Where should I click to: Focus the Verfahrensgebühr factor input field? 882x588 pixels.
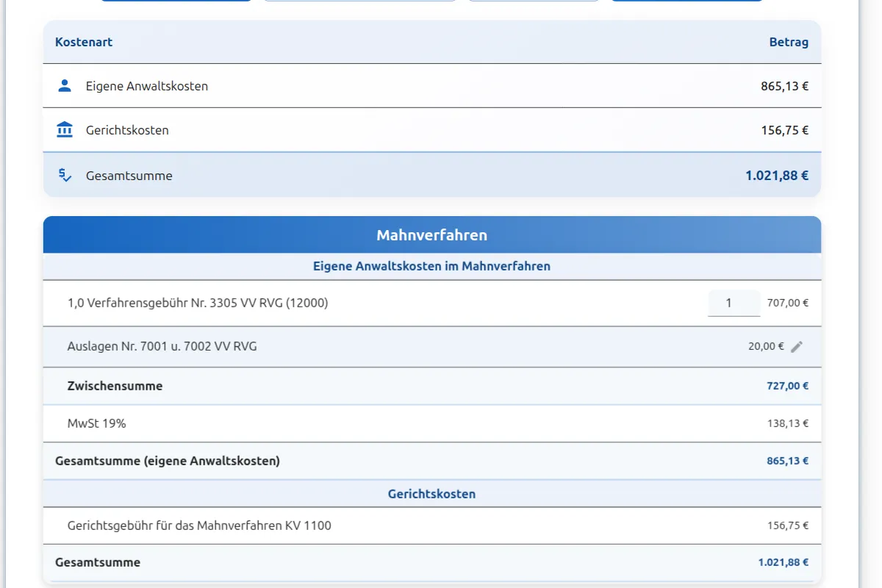coord(734,303)
